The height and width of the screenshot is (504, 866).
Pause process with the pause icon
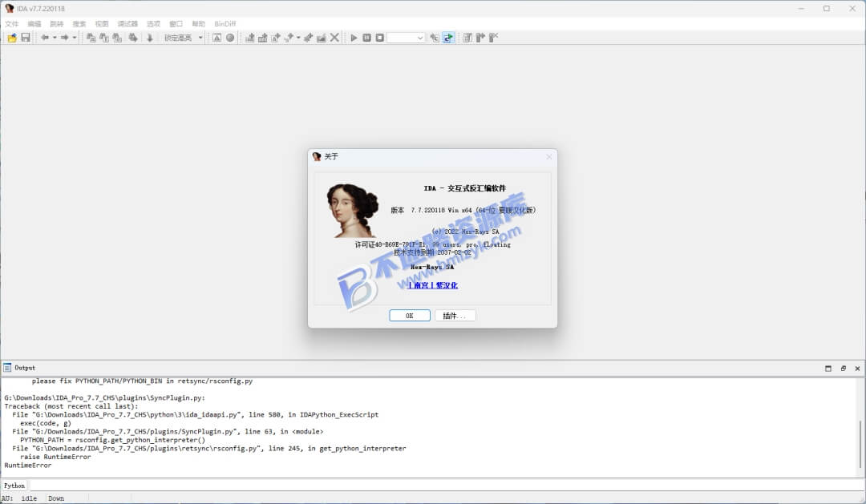click(366, 38)
